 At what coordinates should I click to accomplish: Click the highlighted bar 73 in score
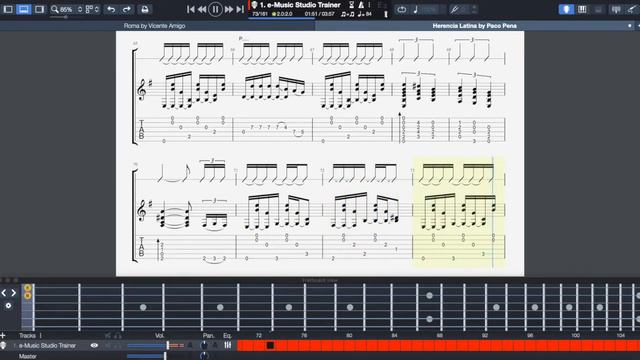click(x=458, y=212)
